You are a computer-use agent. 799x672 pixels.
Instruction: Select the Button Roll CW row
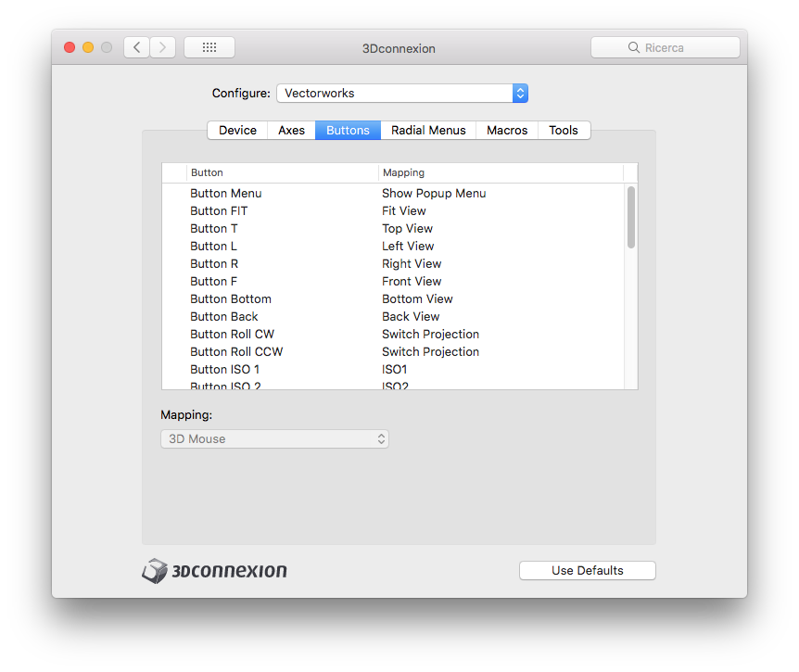[393, 335]
